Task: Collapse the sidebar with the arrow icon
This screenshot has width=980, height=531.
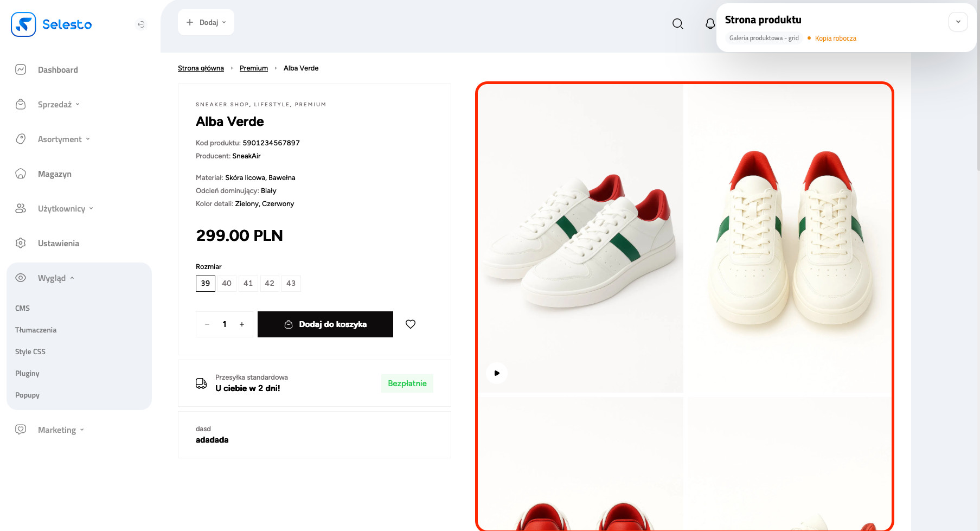Action: [141, 24]
